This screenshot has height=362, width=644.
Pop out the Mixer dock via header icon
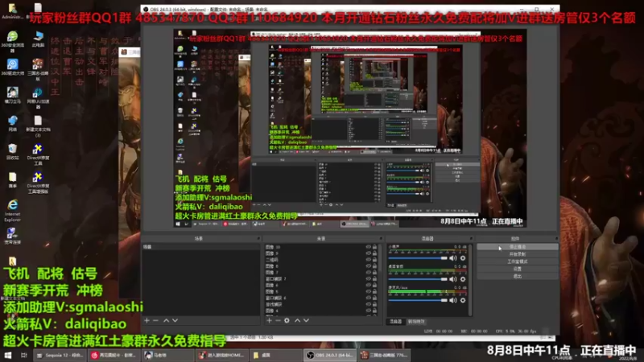[x=471, y=238]
